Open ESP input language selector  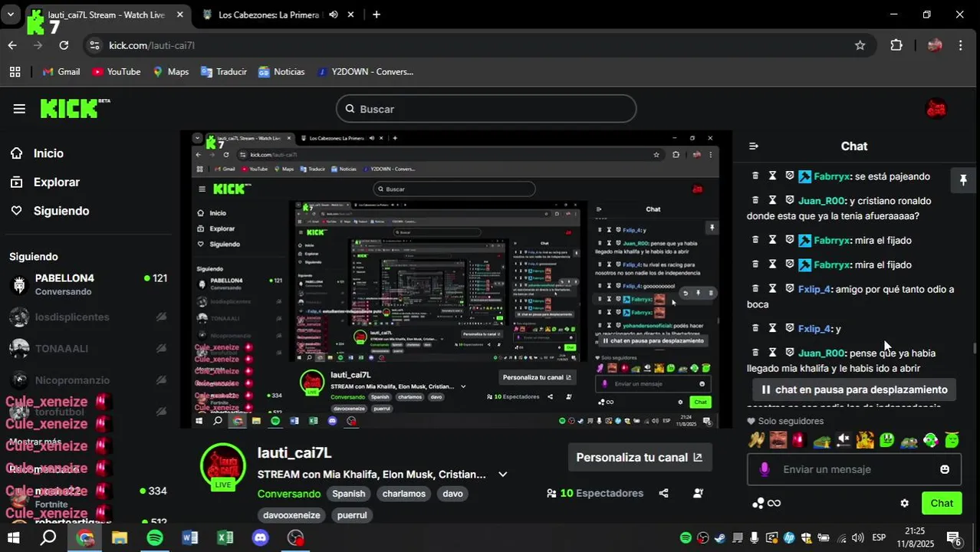coord(879,537)
